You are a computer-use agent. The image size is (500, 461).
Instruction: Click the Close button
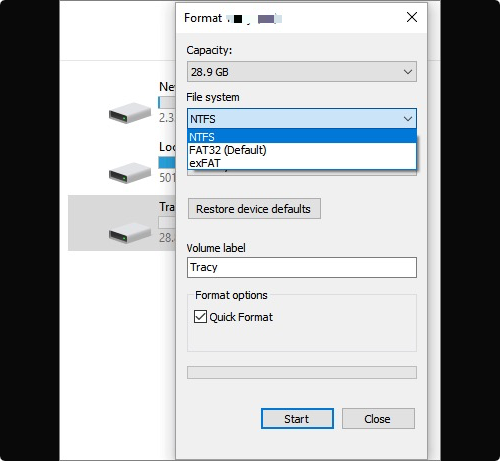378,419
